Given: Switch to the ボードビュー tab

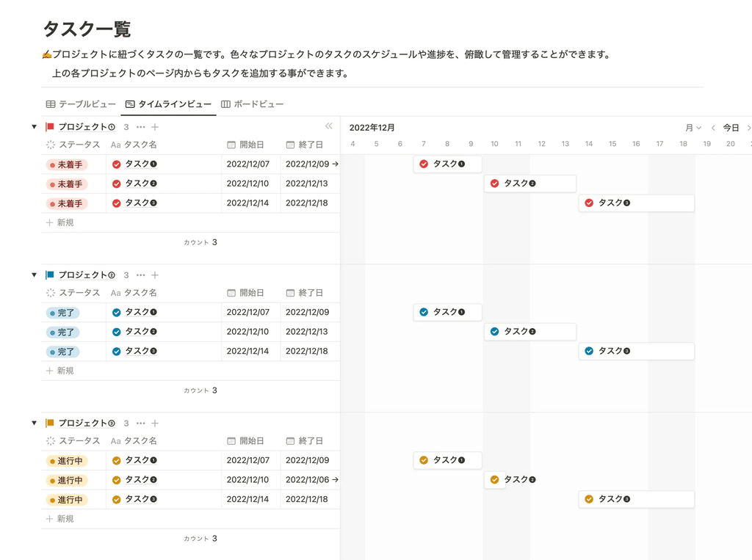Looking at the screenshot, I should [x=253, y=104].
